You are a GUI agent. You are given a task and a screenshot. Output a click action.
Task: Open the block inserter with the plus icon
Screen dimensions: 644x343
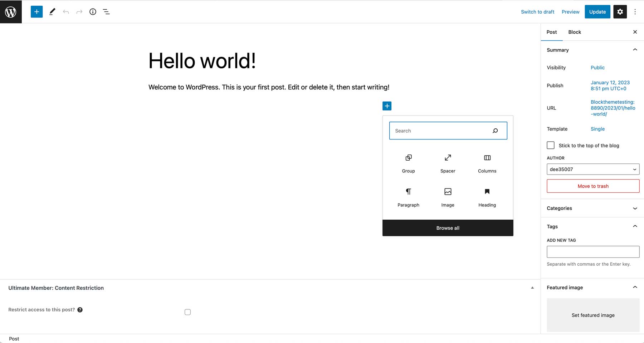36,11
